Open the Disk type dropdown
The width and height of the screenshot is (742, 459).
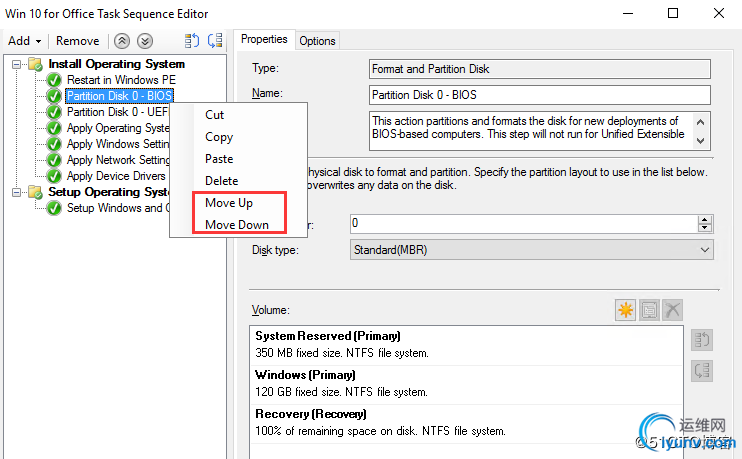pos(531,250)
